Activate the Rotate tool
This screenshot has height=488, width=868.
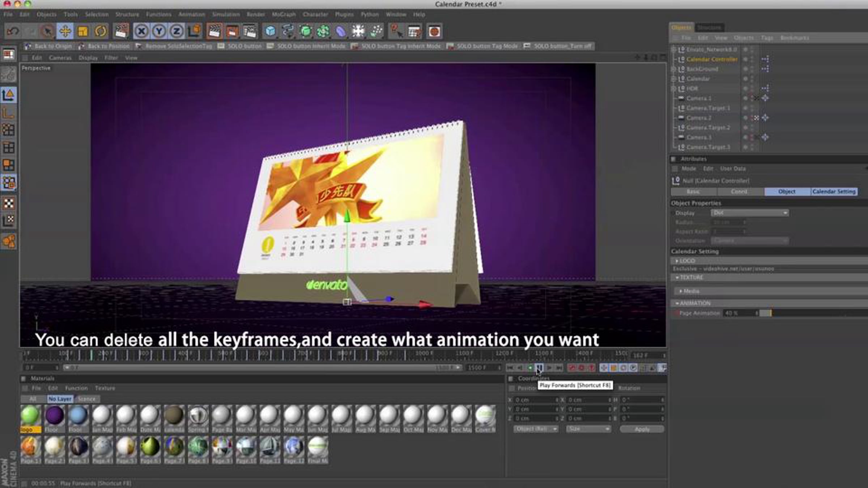coord(101,31)
